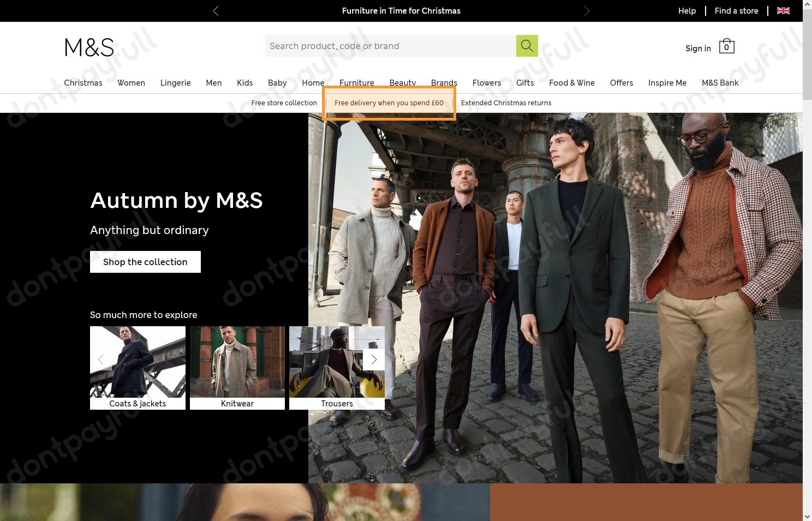
Task: Click the M&S logo
Action: (89, 47)
